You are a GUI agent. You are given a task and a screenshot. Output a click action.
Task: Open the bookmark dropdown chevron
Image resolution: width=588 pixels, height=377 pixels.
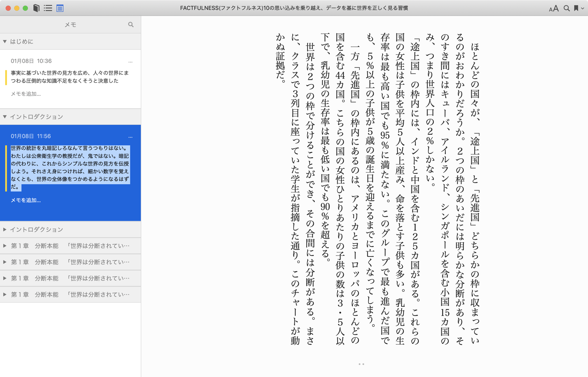click(583, 8)
